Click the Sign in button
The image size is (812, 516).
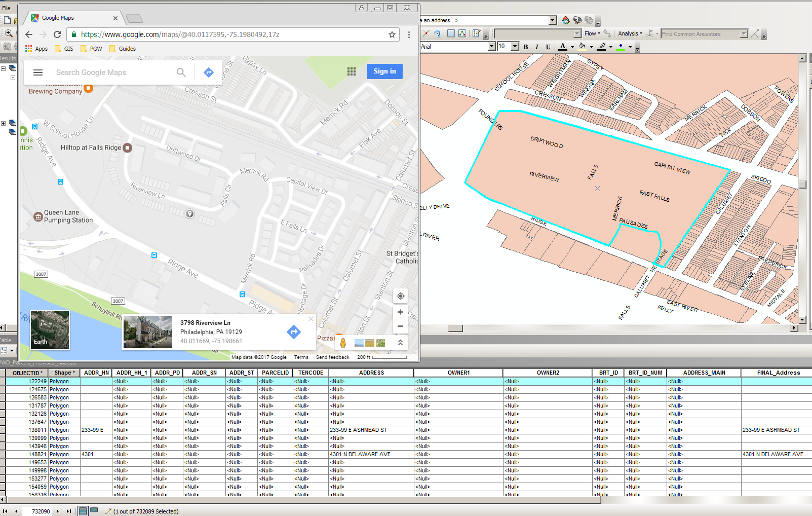pyautogui.click(x=384, y=71)
